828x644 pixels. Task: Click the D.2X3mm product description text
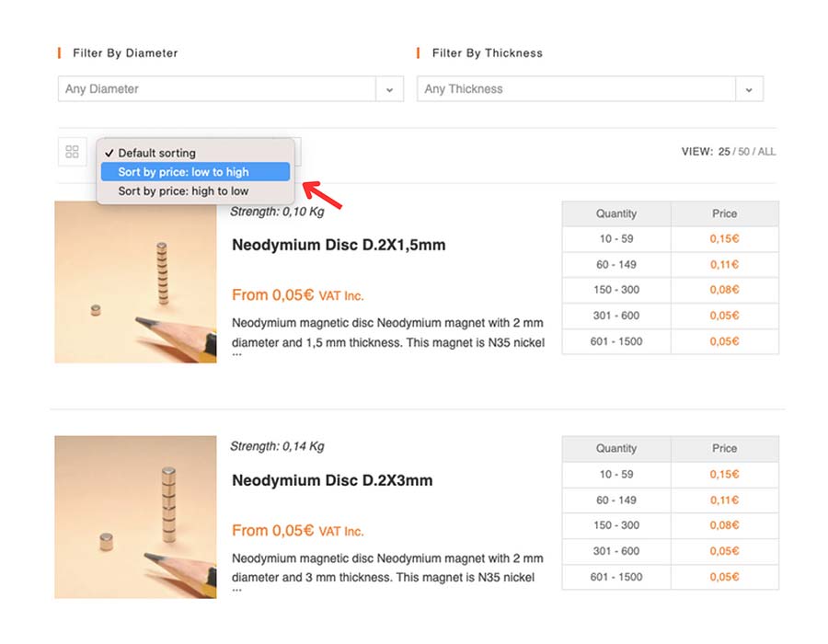387,571
